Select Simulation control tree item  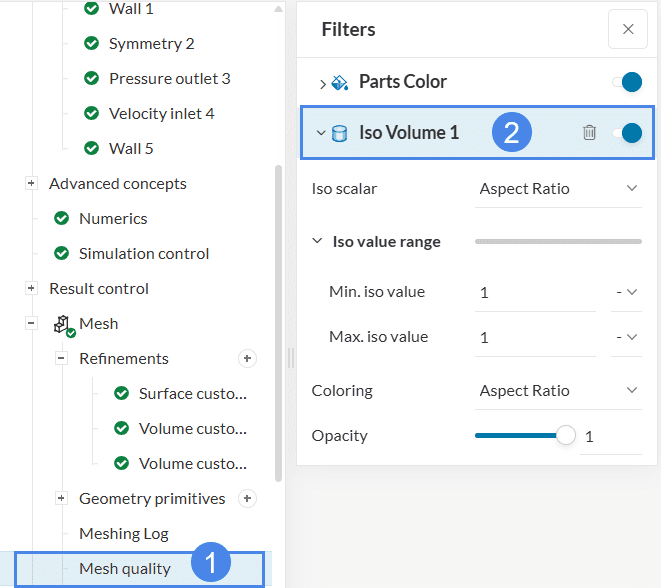[143, 253]
